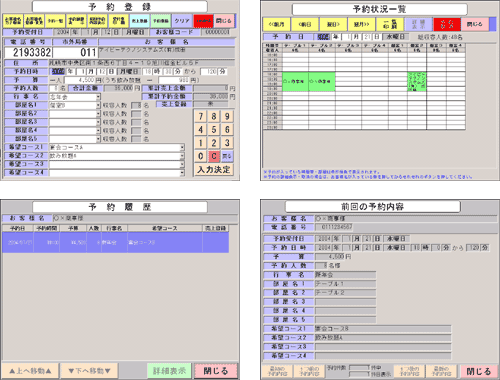The height and width of the screenshot is (380, 500).
Task: Close 前回の予約内容 window with 閉じる
Action: (478, 371)
